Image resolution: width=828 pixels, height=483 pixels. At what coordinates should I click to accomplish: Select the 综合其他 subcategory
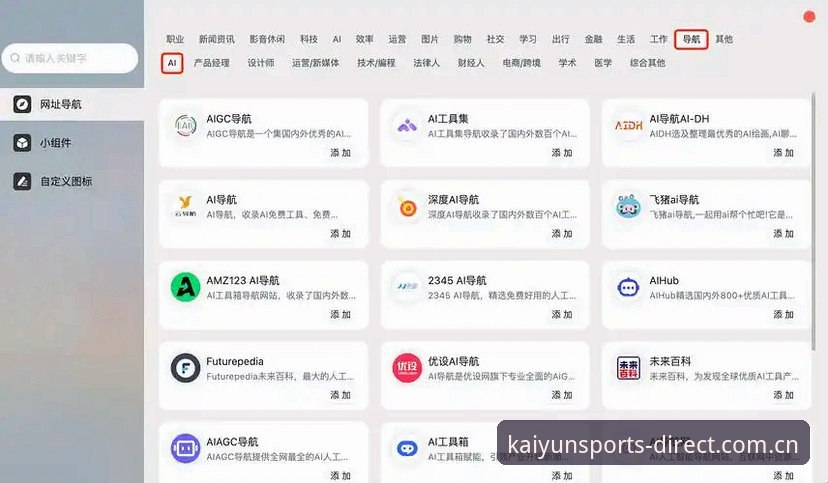point(647,63)
